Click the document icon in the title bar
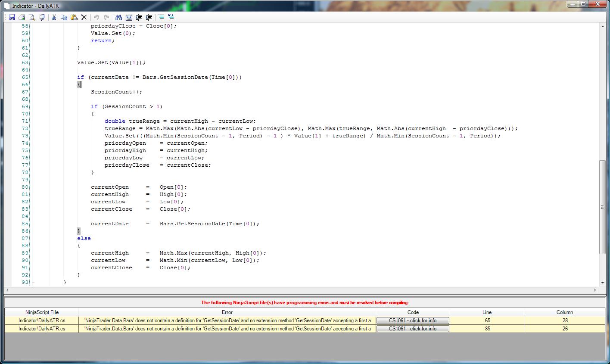The image size is (610, 364). coord(6,6)
